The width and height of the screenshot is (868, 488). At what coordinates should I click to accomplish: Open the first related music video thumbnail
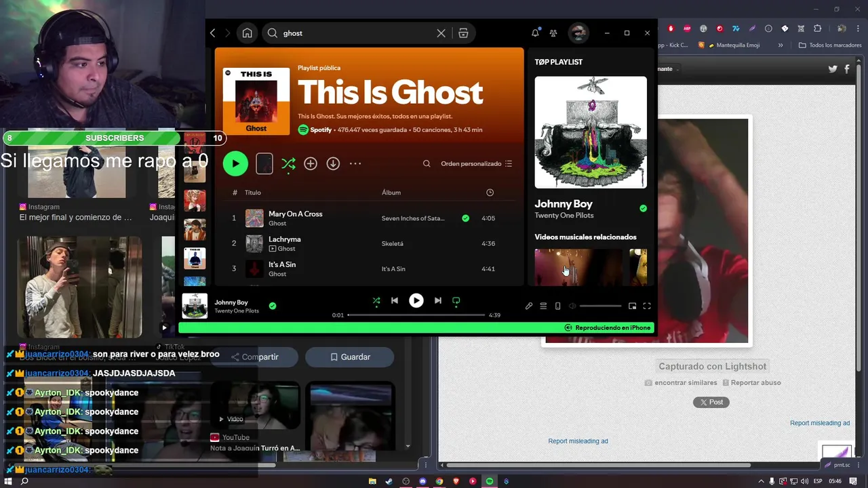point(578,267)
